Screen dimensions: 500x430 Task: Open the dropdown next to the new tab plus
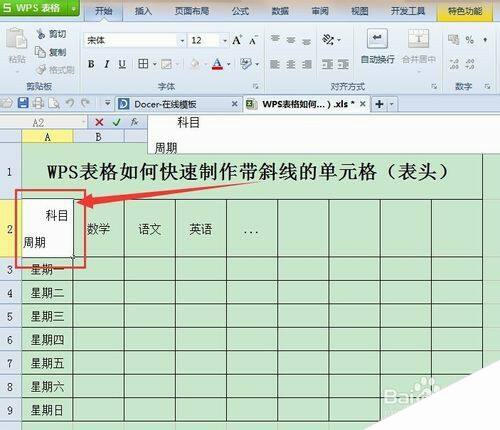click(392, 104)
